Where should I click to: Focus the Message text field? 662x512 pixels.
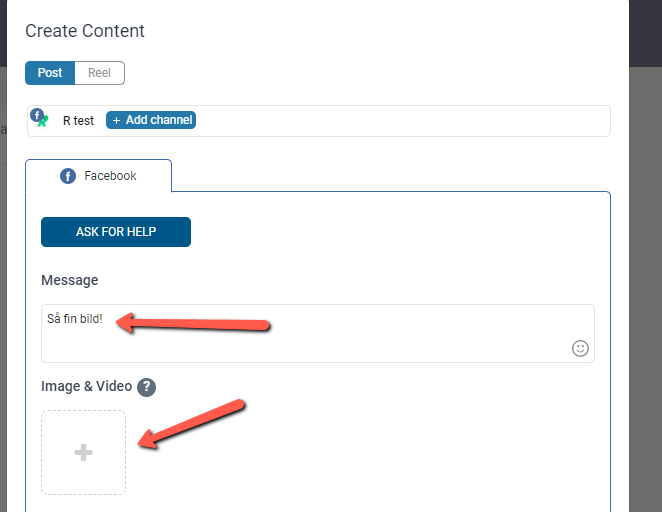pos(317,333)
